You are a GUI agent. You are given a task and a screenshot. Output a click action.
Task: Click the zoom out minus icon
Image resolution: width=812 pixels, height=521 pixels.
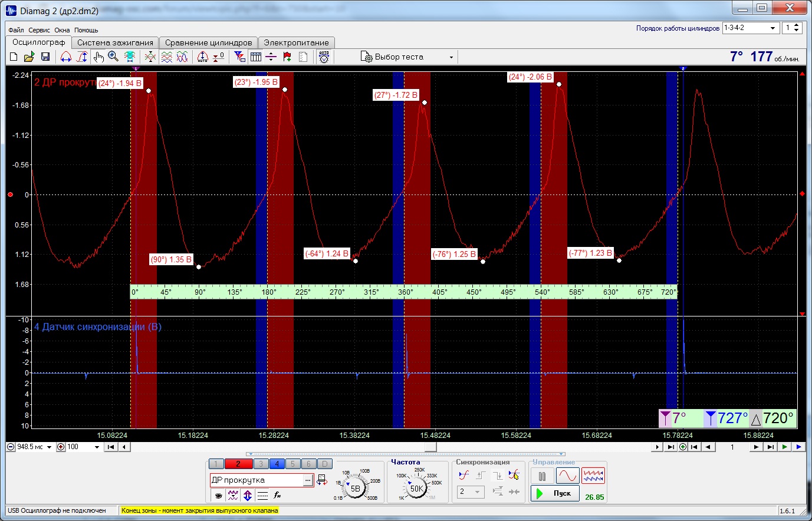point(11,447)
